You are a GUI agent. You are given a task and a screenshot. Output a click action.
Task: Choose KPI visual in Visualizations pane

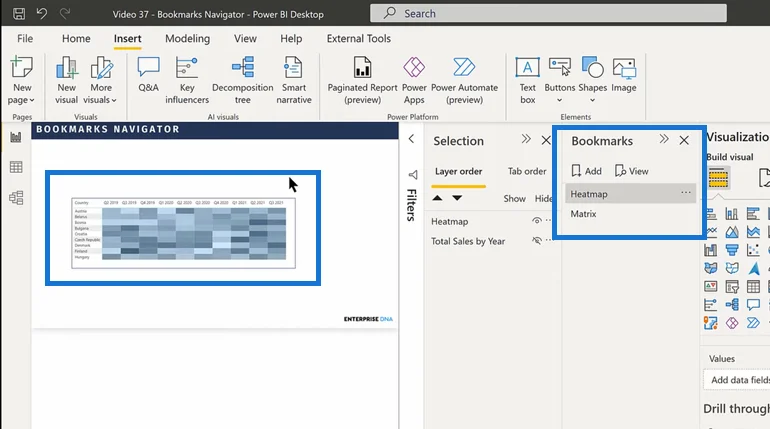click(x=711, y=286)
